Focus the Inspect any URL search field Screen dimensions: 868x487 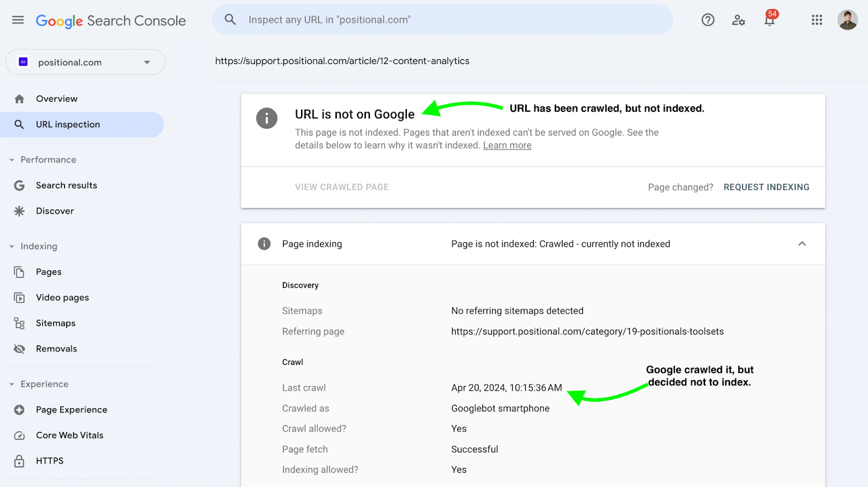click(x=443, y=20)
